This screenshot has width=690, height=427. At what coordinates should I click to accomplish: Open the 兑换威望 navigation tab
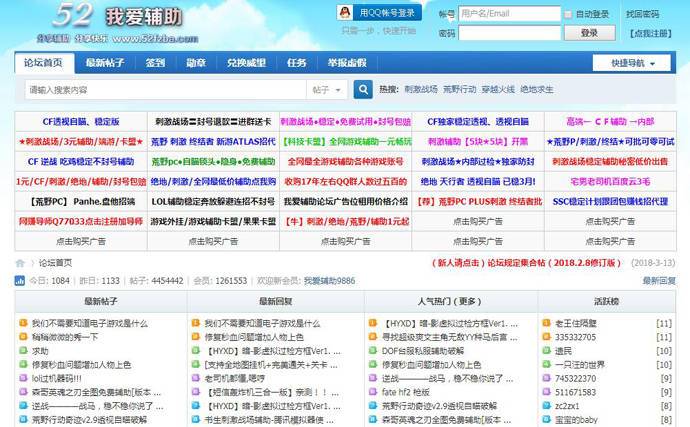pos(246,63)
